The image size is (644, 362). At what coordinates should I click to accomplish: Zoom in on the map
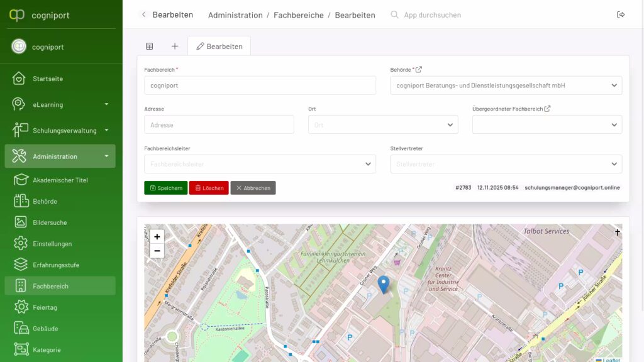tap(157, 237)
